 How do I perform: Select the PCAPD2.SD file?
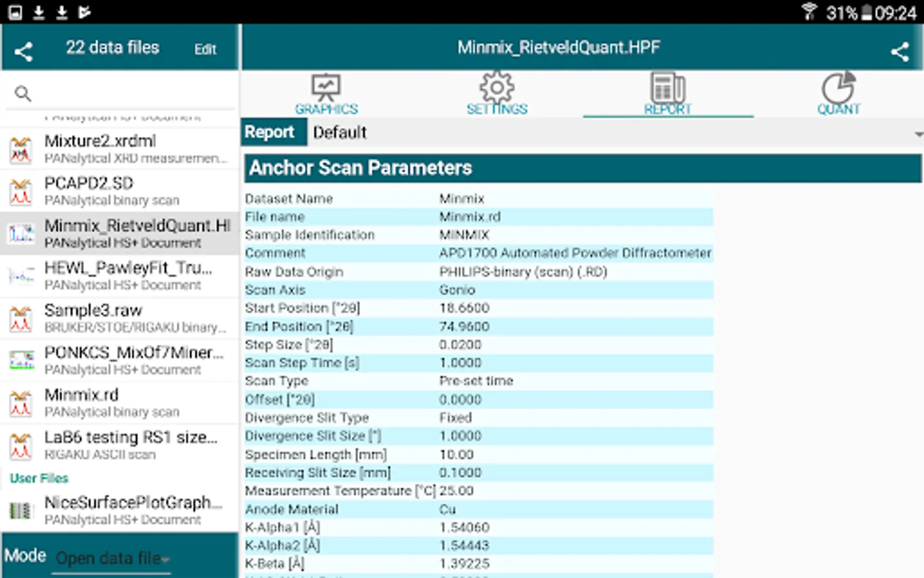[x=119, y=191]
